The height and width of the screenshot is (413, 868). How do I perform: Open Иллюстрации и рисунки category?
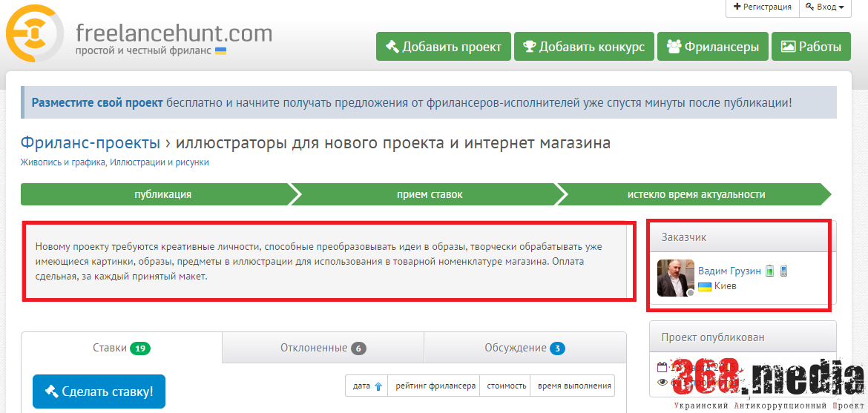[x=160, y=162]
